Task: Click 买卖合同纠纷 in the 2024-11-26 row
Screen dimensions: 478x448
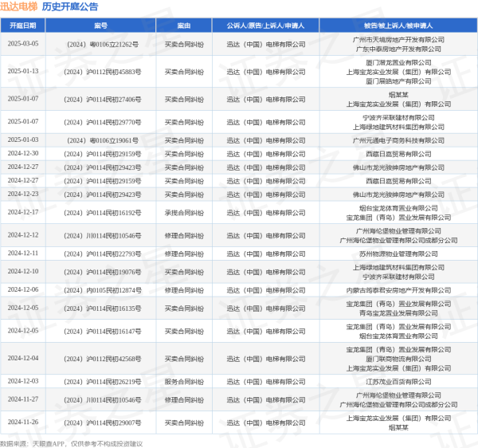Action: click(x=184, y=423)
